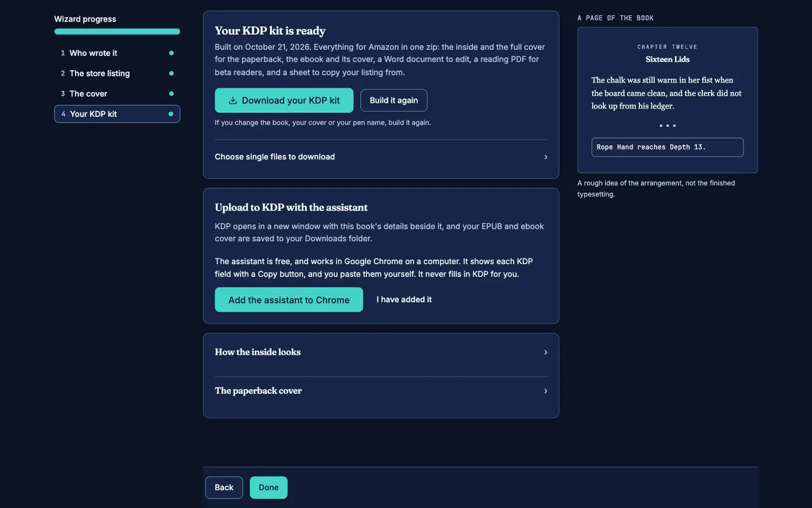
Task: Click 'A rough idea of the arrangement' caption
Action: pyautogui.click(x=656, y=189)
